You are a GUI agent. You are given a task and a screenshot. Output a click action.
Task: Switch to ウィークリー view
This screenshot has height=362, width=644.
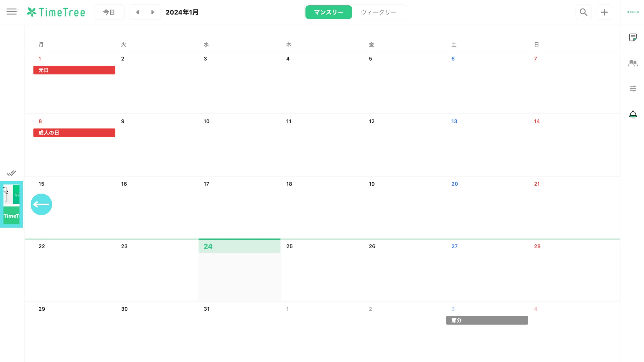[x=379, y=12]
